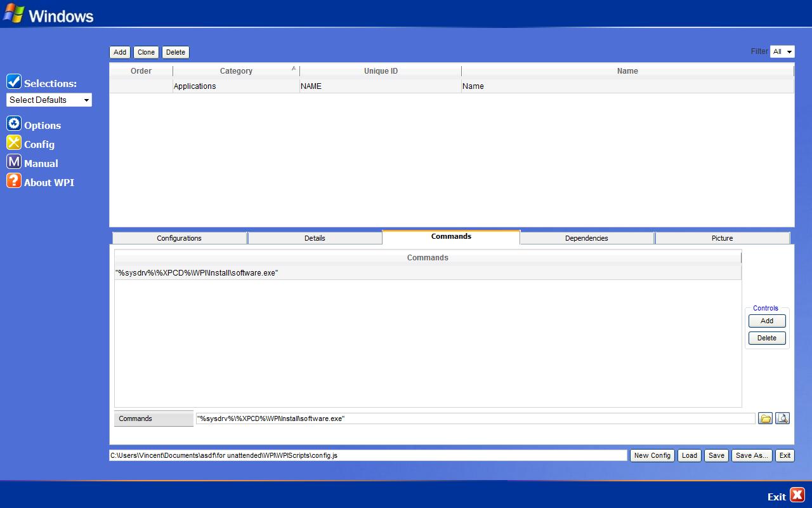Image resolution: width=812 pixels, height=508 pixels.
Task: Click the About WPI question icon
Action: pos(14,181)
